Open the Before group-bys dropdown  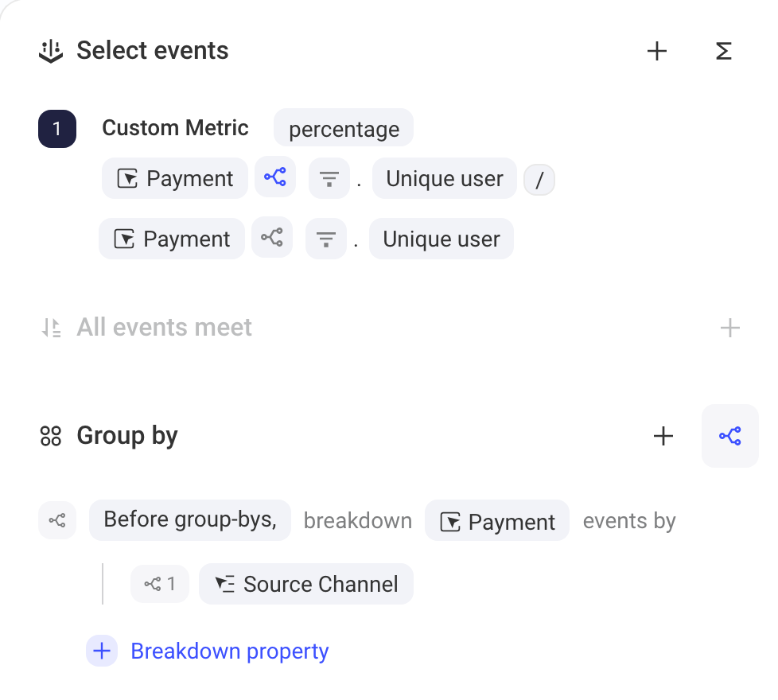[190, 520]
